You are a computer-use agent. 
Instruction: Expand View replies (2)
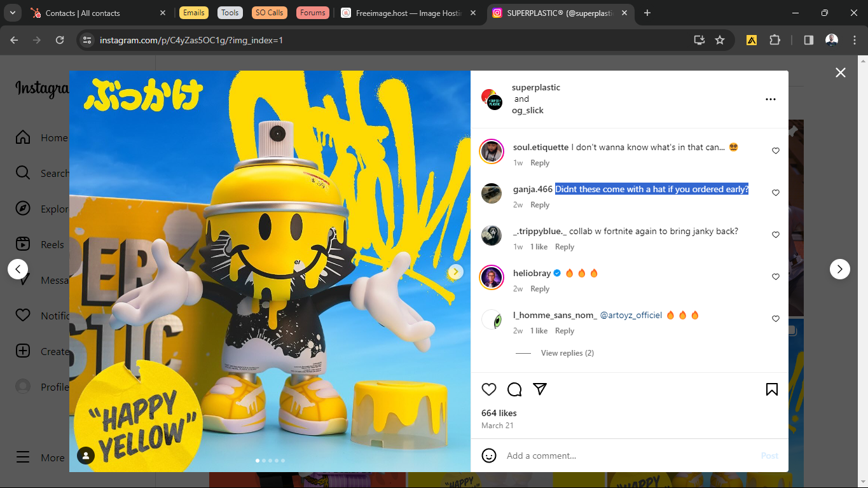[567, 353]
